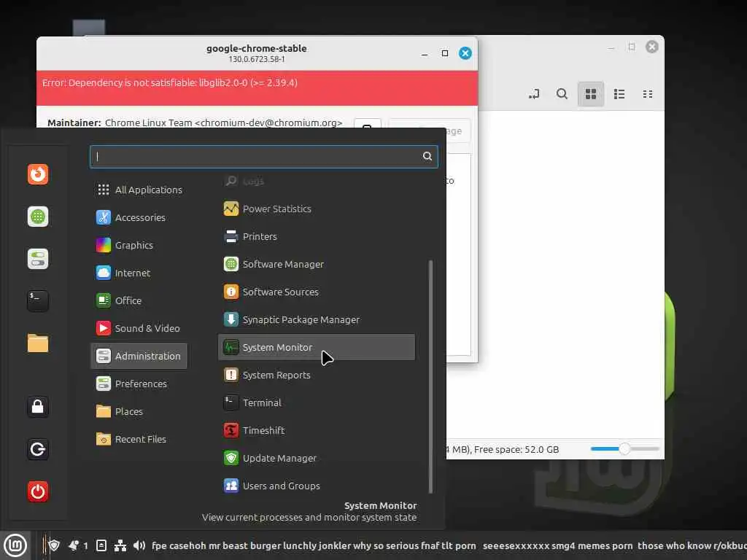Image resolution: width=747 pixels, height=560 pixels.
Task: Select All Applications category
Action: (139, 190)
